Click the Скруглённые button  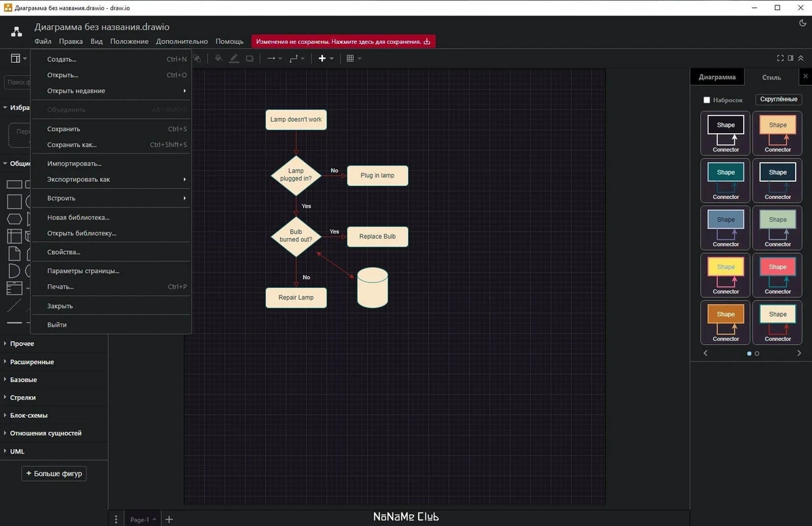[778, 99]
